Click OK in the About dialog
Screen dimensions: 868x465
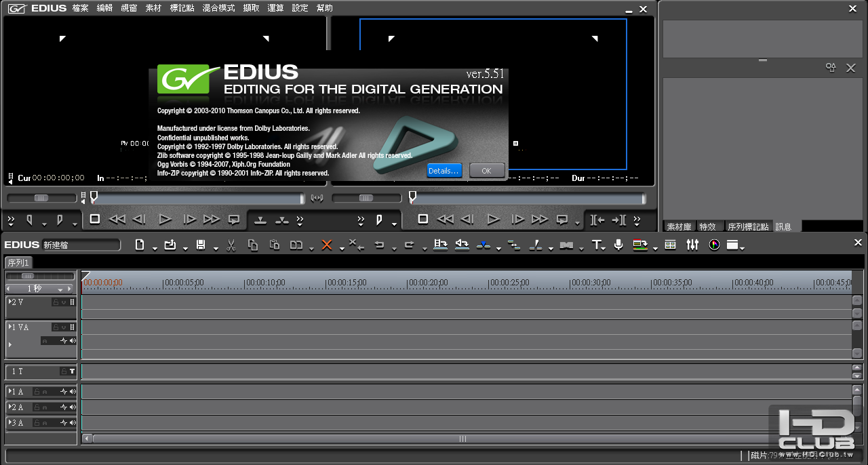(487, 171)
